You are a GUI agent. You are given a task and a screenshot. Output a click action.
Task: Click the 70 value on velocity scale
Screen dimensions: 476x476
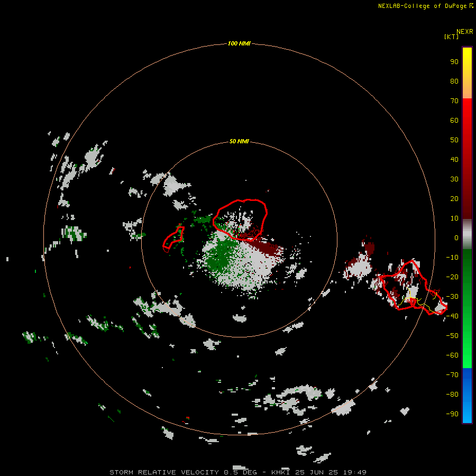click(454, 101)
